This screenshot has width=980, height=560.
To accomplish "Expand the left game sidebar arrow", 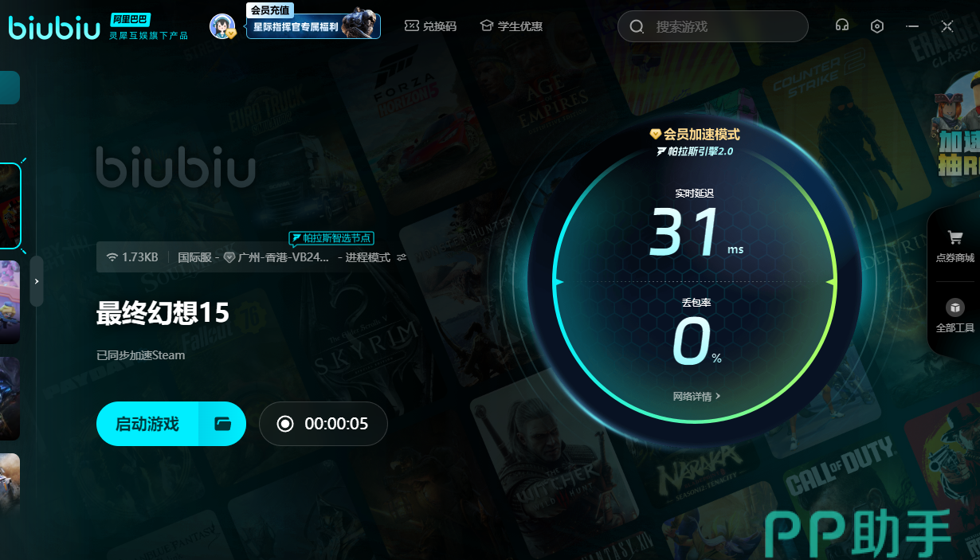I will coord(37,281).
